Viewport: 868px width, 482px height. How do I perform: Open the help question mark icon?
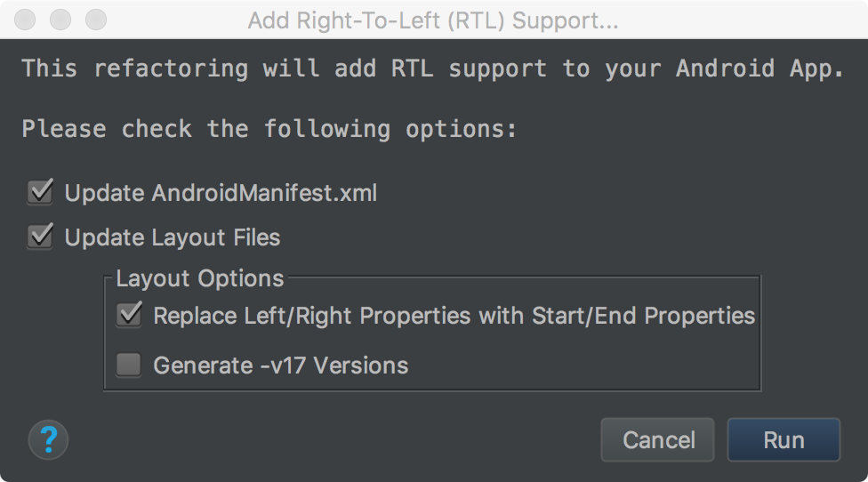point(49,439)
